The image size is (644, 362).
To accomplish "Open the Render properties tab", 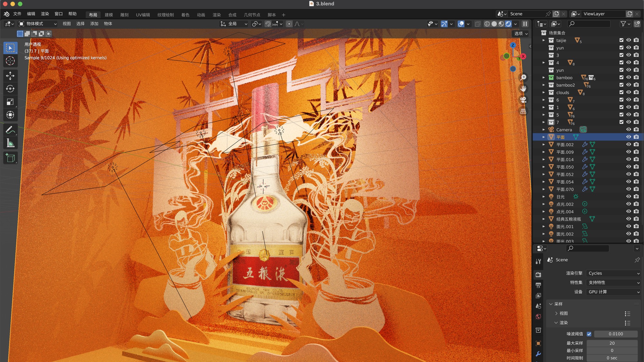I will pos(538,275).
